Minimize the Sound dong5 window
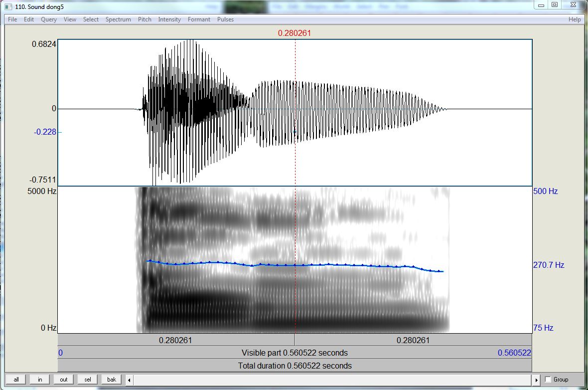 (x=541, y=5)
